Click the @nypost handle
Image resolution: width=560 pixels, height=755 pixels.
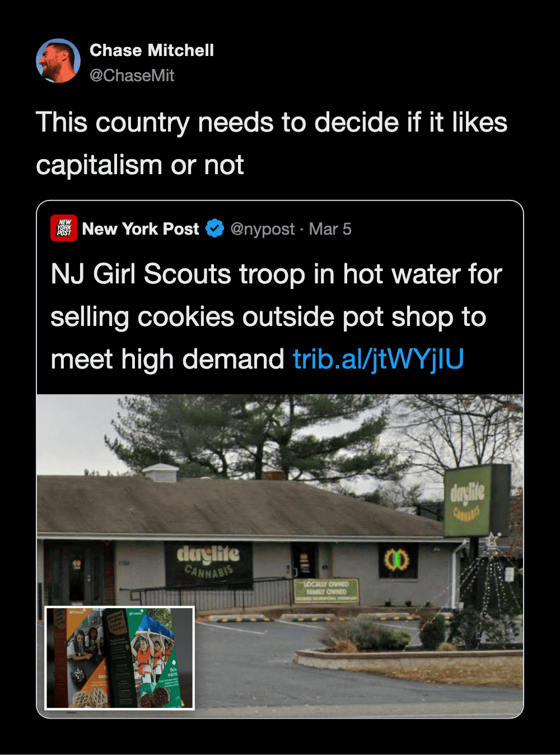pos(262,229)
